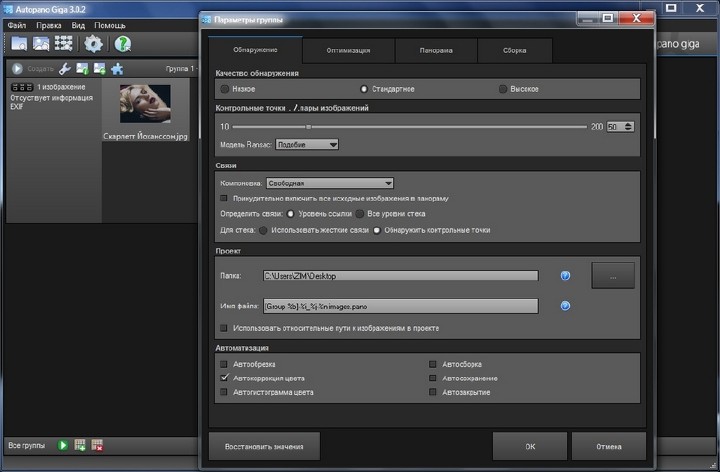720x472 pixels.
Task: Open settings via the gear icon
Action: (x=93, y=43)
